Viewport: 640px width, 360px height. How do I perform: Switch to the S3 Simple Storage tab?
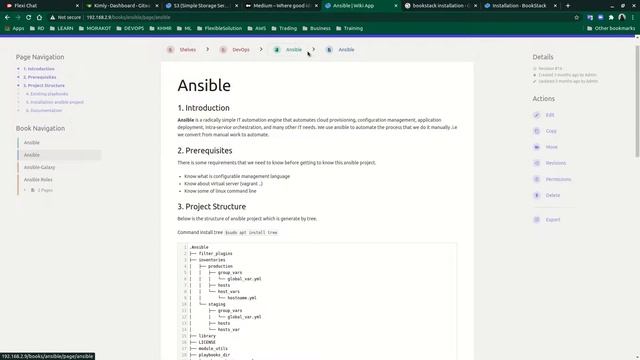[x=202, y=6]
